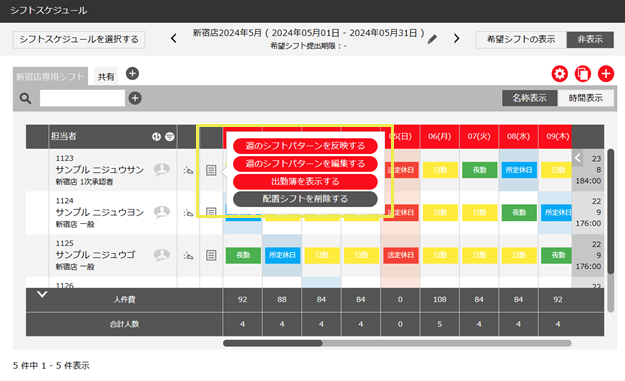Click green 夜勤 shift on 07(火) row 1123

click(479, 170)
